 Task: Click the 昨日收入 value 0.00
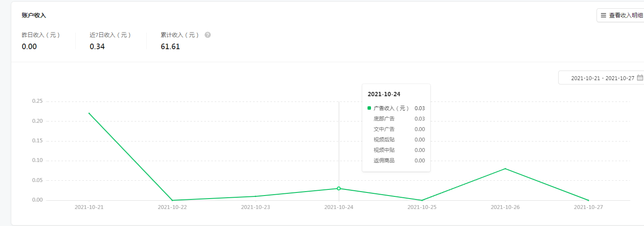point(29,47)
